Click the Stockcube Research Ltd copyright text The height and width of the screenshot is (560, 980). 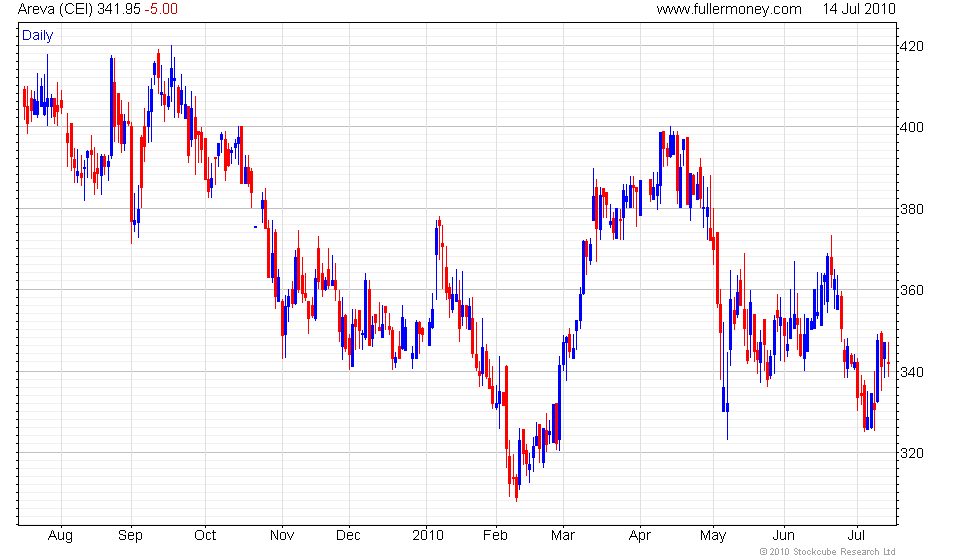click(828, 552)
